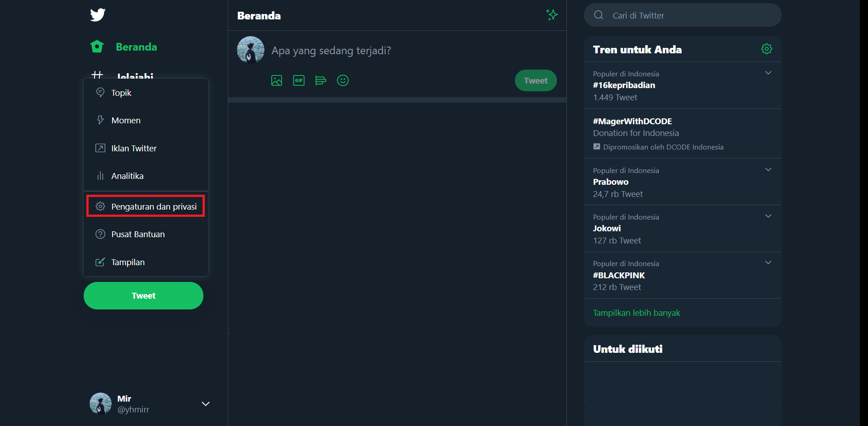Insert a GIF using the GIF icon
868x426 pixels.
(299, 80)
